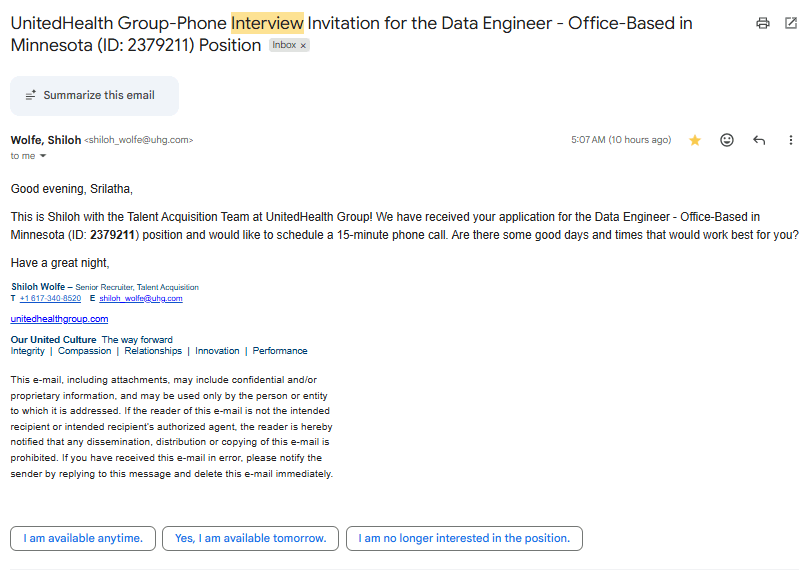Add an emoji reaction to the email
Viewport: 809px width, 582px height.
click(726, 140)
